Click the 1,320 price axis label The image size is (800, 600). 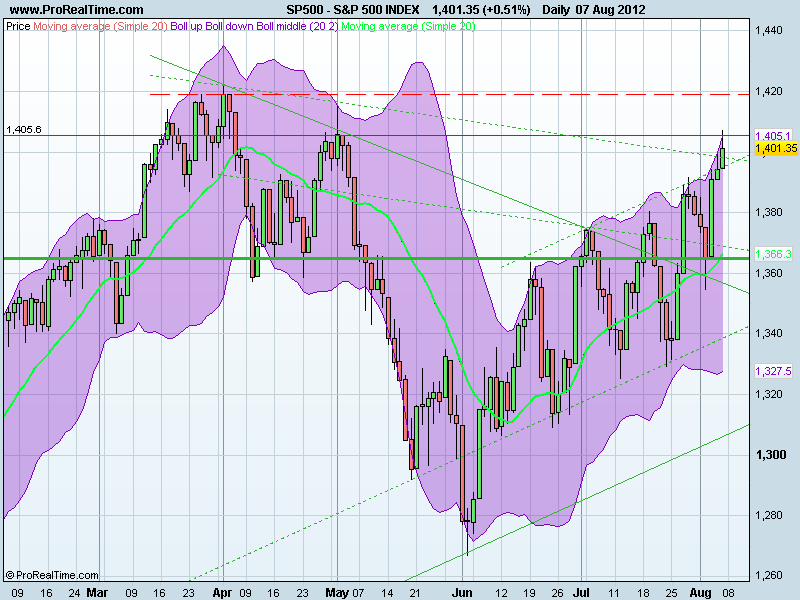point(768,394)
